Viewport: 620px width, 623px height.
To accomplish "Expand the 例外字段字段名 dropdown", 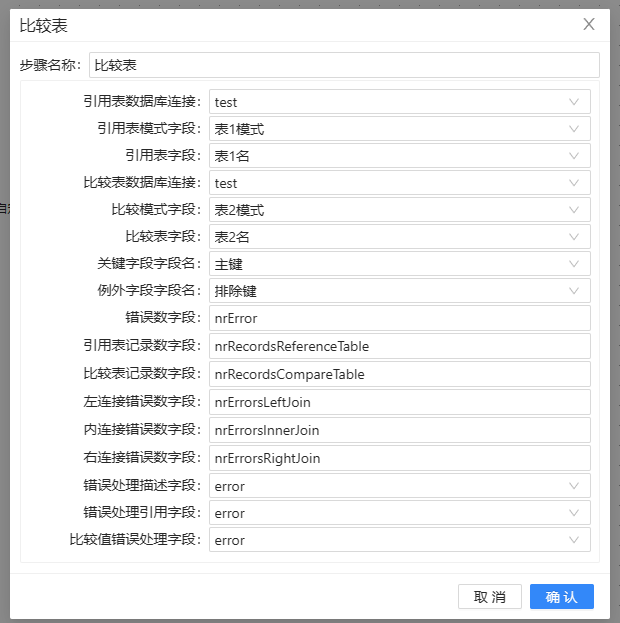I will click(399, 291).
